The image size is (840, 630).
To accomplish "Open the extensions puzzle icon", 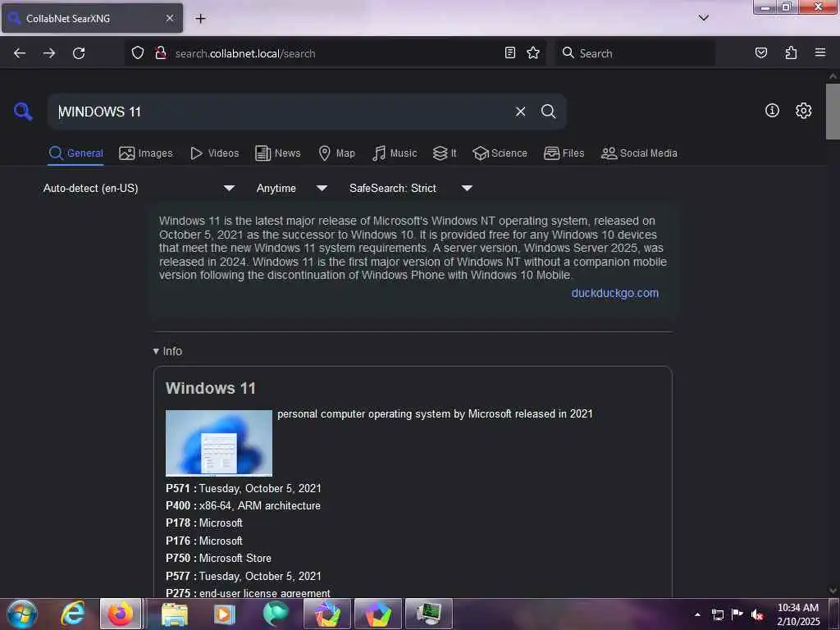I will 791,52.
